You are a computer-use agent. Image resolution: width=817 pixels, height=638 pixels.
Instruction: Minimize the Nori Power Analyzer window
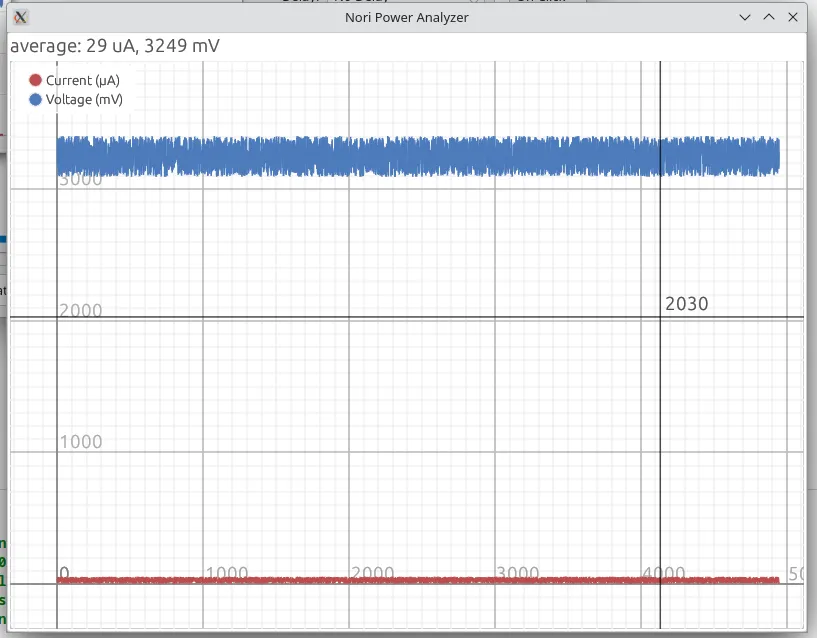745,17
